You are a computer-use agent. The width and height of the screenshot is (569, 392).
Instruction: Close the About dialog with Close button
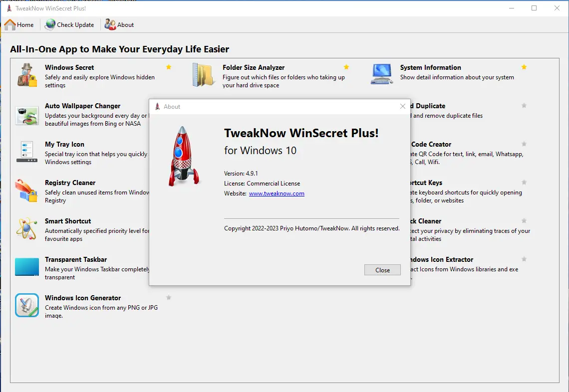382,270
